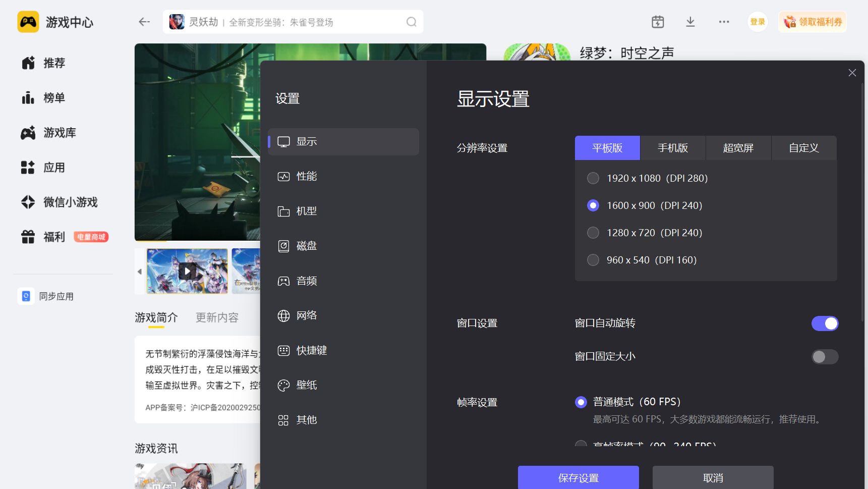Switch to the 手机版 resolution tab
This screenshot has height=489, width=868.
pyautogui.click(x=673, y=148)
